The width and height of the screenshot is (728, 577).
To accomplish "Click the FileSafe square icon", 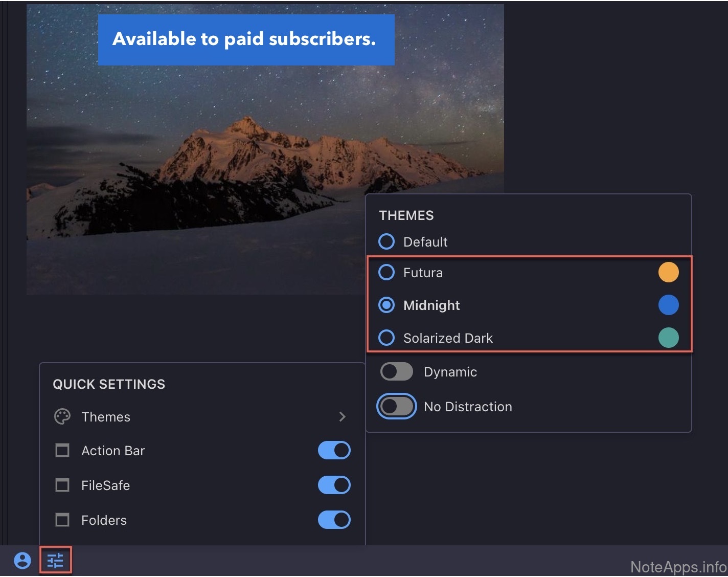I will [62, 485].
